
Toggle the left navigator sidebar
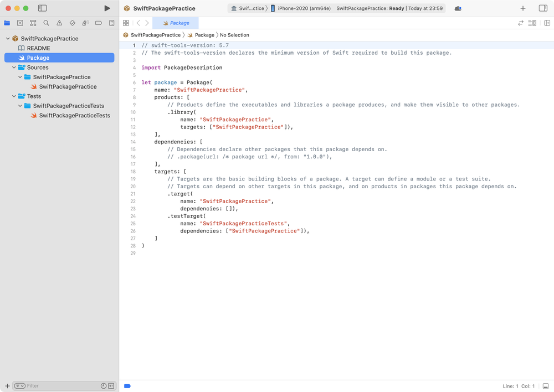43,8
